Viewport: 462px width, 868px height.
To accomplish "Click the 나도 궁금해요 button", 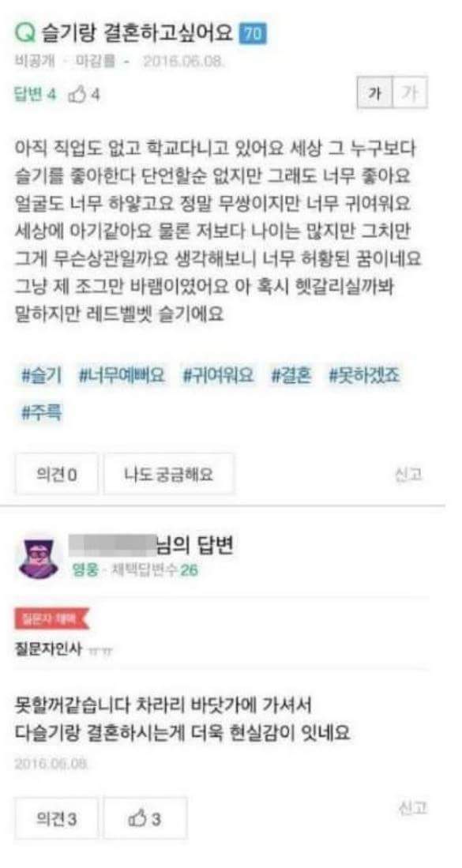I will [169, 474].
